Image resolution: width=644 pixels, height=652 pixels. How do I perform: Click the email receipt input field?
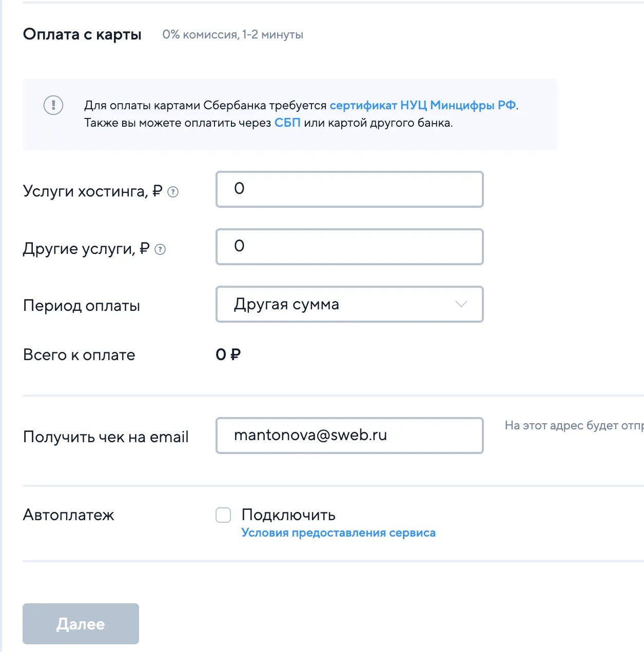click(x=349, y=436)
